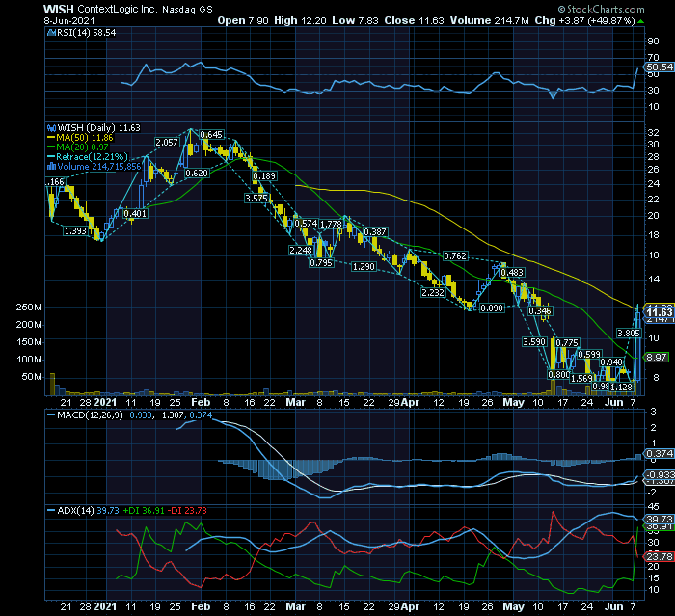The width and height of the screenshot is (675, 616).
Task: Click the 3.805 retracement label
Action: pyautogui.click(x=629, y=334)
